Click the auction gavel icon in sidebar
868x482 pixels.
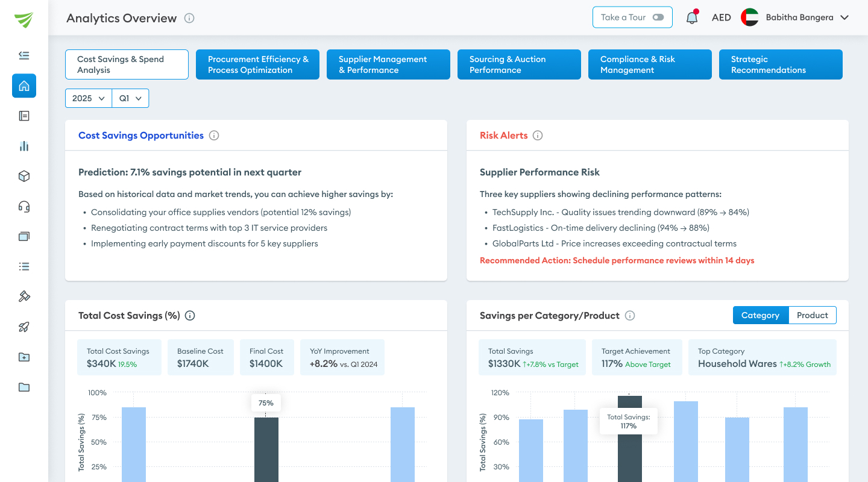tap(24, 296)
